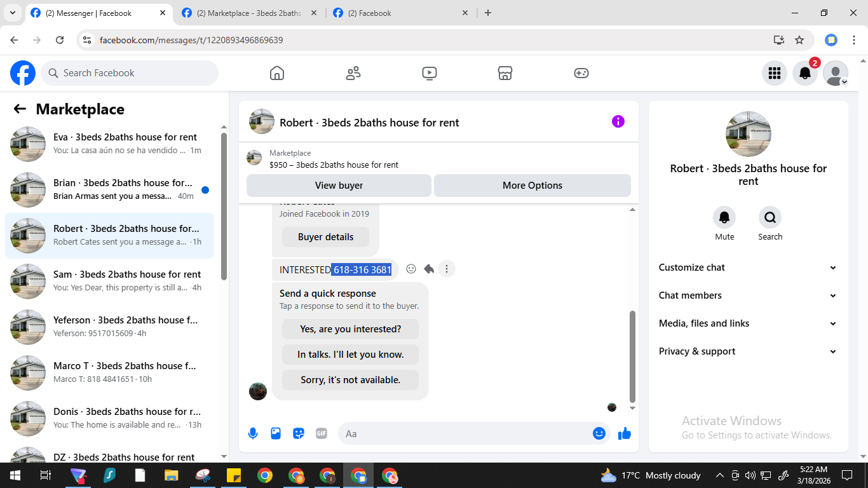The image size is (868, 488).
Task: Open Windows Start menu
Action: point(15,475)
